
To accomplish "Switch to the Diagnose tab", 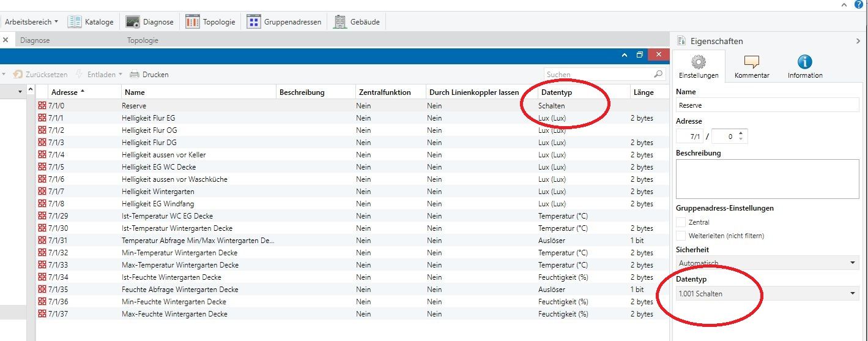I will click(x=35, y=40).
